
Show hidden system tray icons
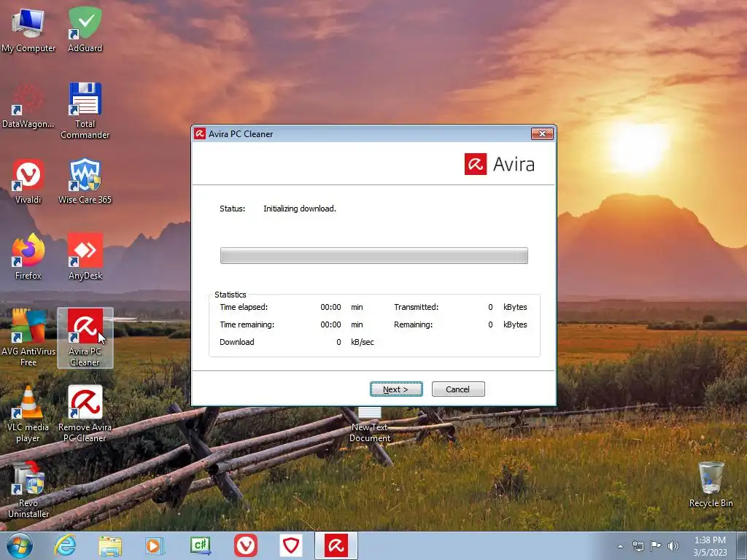click(x=620, y=546)
